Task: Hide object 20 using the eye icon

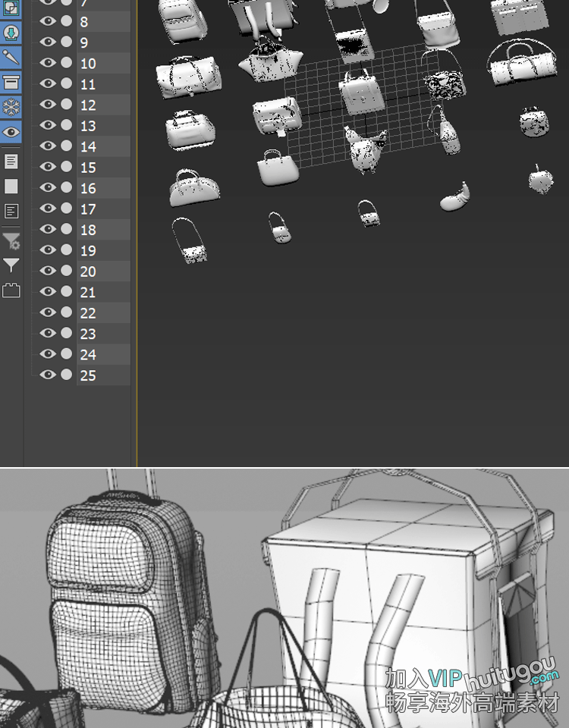Action: click(x=47, y=271)
